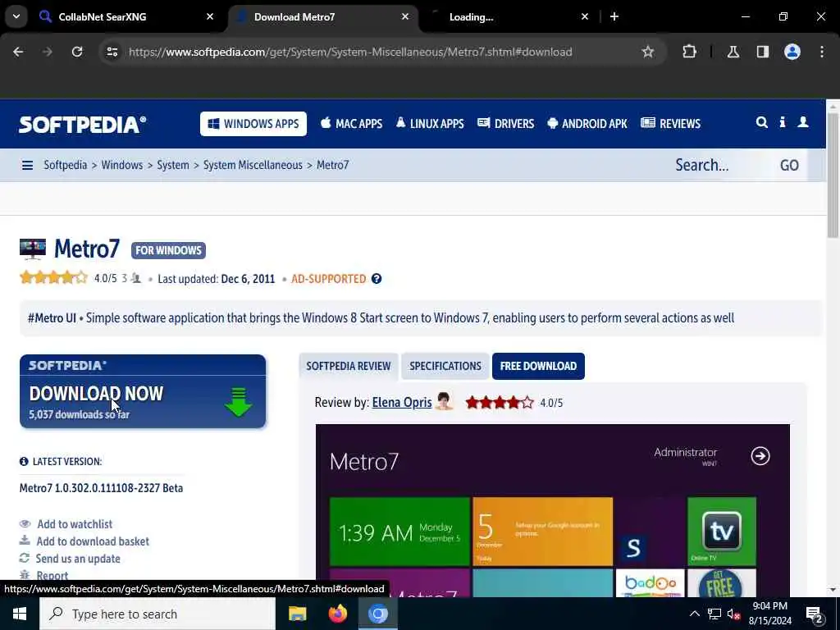The width and height of the screenshot is (840, 630).
Task: Click the red reviewer star rating
Action: point(500,402)
